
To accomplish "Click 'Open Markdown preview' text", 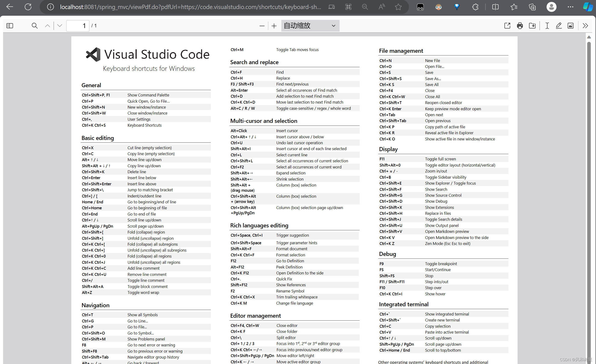I will pos(447,231).
